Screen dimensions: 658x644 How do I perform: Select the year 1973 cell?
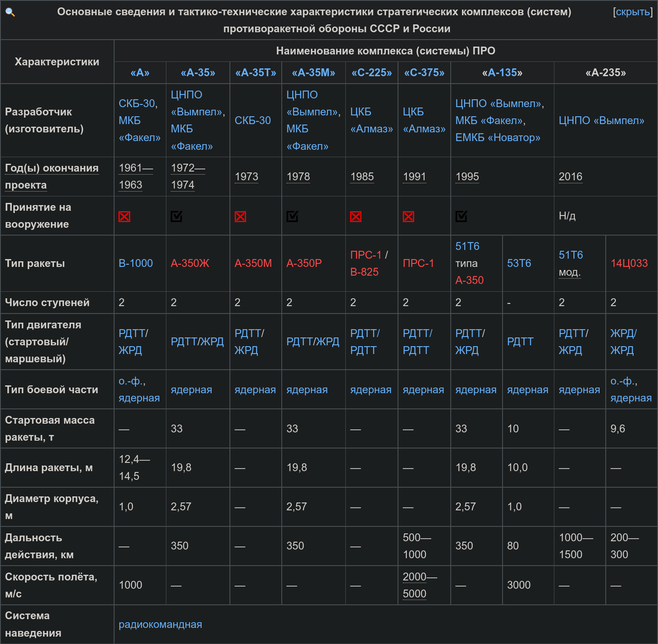click(x=246, y=177)
